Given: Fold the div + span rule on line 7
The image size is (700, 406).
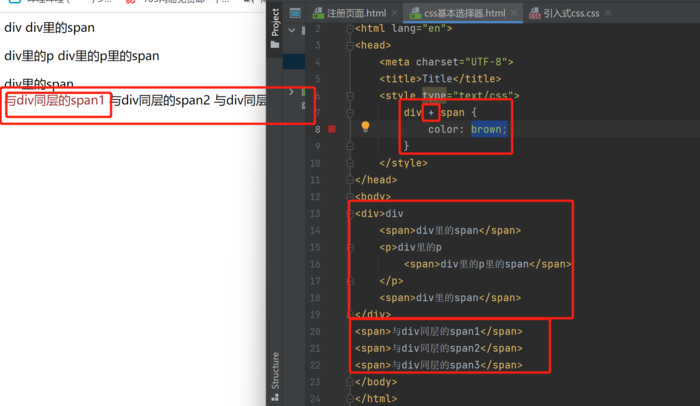Looking at the screenshot, I should [350, 113].
